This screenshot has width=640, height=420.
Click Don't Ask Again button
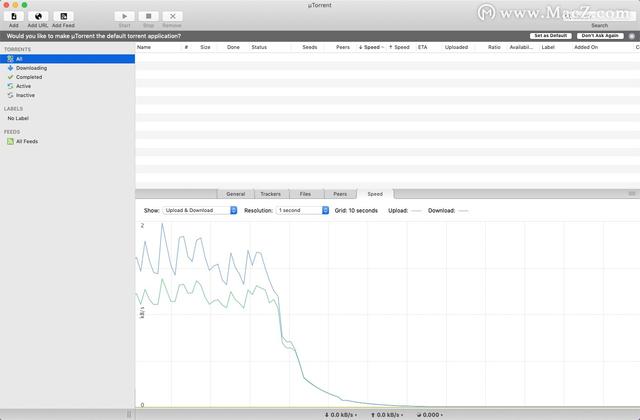tap(600, 36)
